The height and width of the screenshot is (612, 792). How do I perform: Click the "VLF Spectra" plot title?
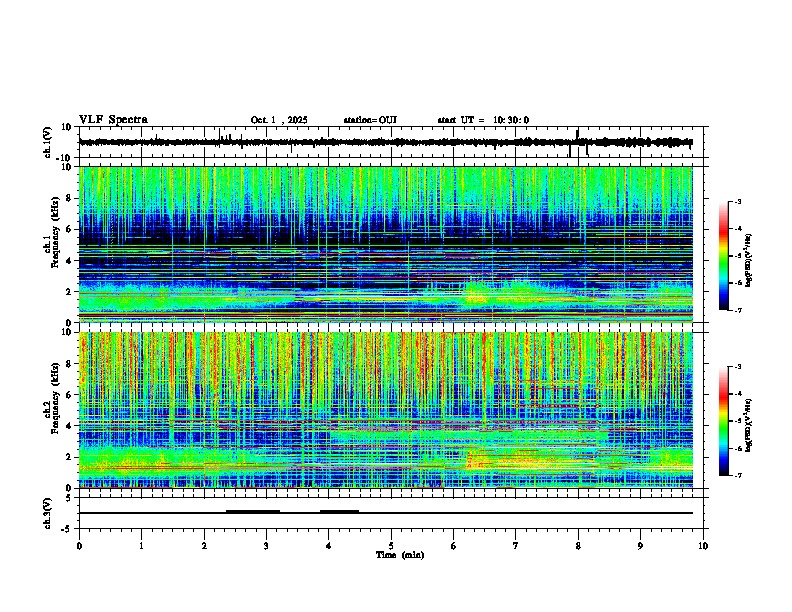[113, 120]
